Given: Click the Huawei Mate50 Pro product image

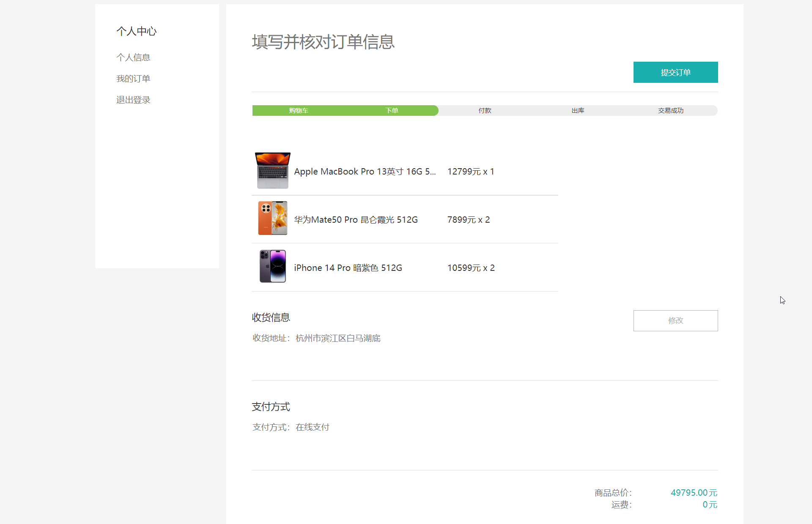Looking at the screenshot, I should (x=273, y=218).
